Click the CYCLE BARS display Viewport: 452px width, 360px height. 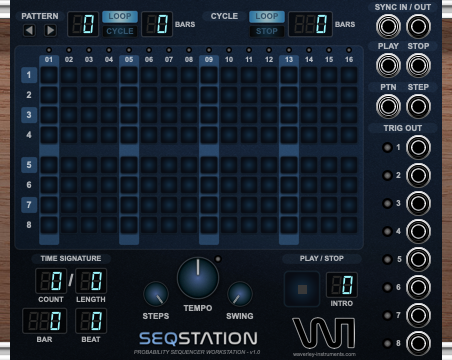[x=310, y=24]
